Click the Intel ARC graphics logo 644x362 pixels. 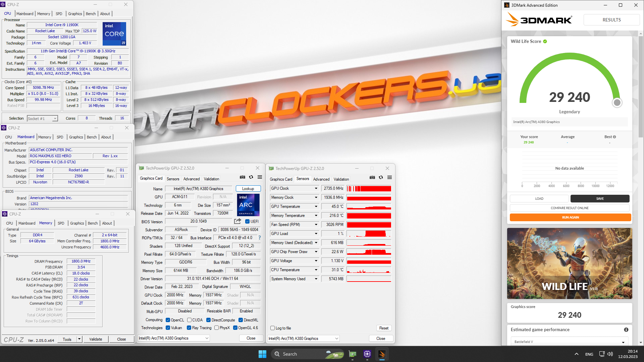[248, 205]
